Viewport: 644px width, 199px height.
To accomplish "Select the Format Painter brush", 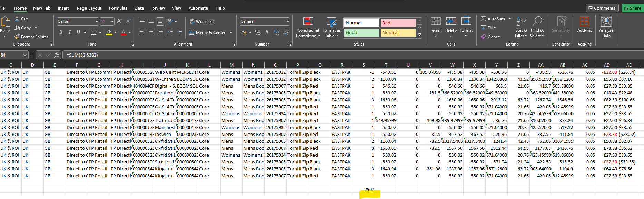I will [17, 37].
